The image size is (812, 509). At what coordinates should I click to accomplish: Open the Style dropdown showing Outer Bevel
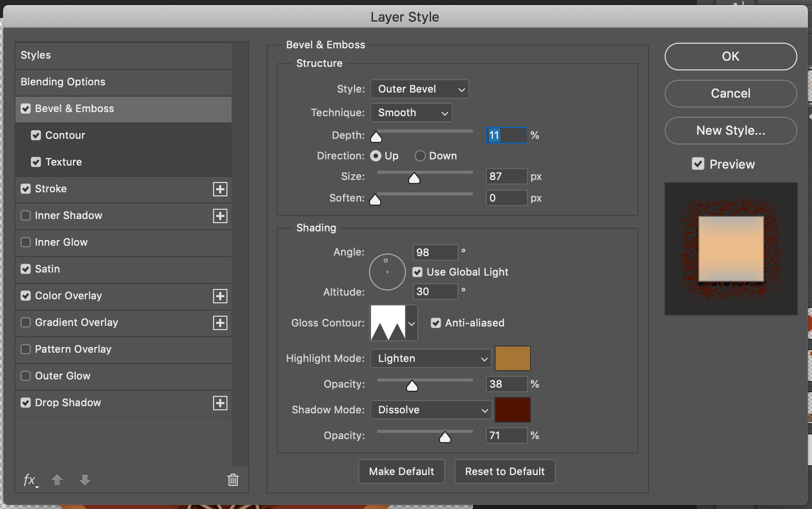click(x=419, y=89)
